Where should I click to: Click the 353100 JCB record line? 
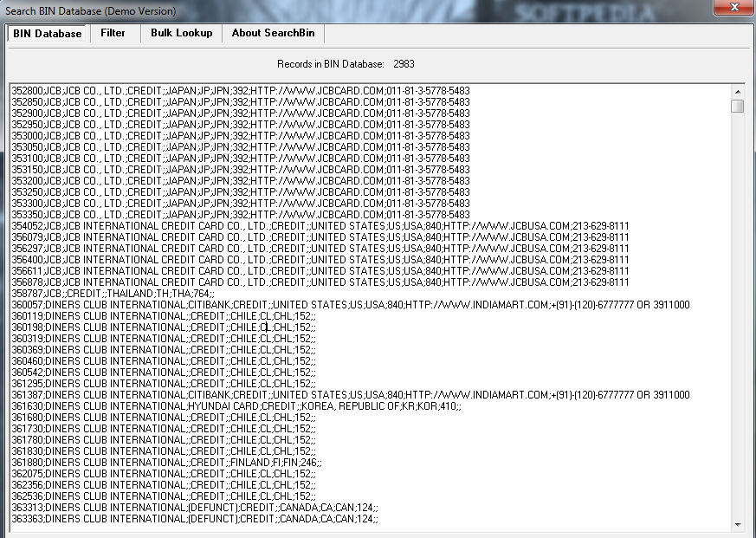[241, 159]
